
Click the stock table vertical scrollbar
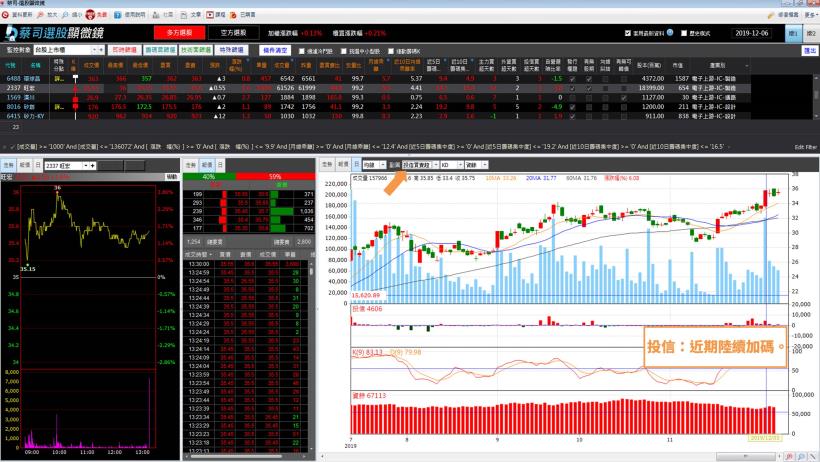click(x=816, y=97)
